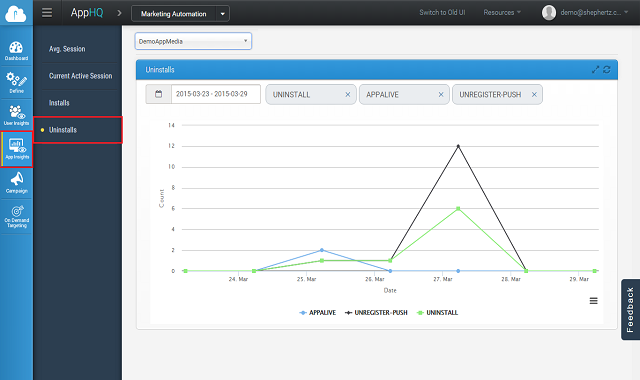Click the breadcrumb chevron after AppHQ

(x=119, y=13)
